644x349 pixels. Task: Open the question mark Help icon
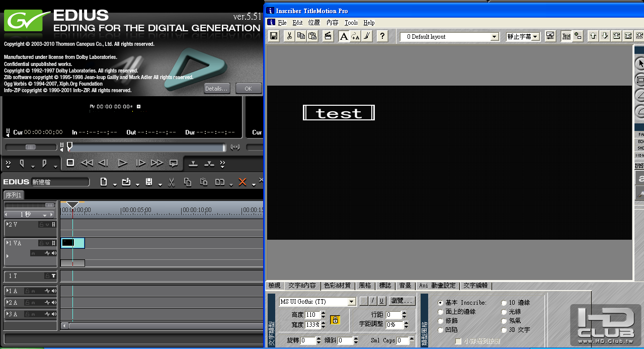pos(382,36)
